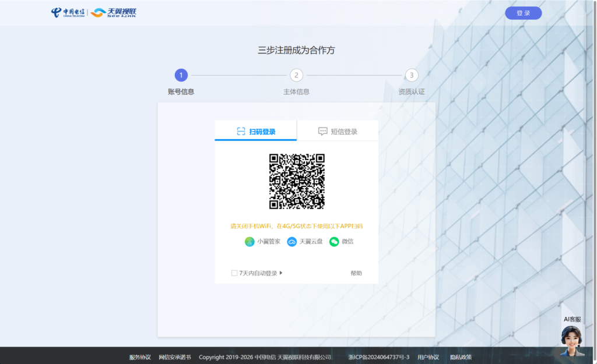Open the 隐私政策 footer link

coord(461,357)
